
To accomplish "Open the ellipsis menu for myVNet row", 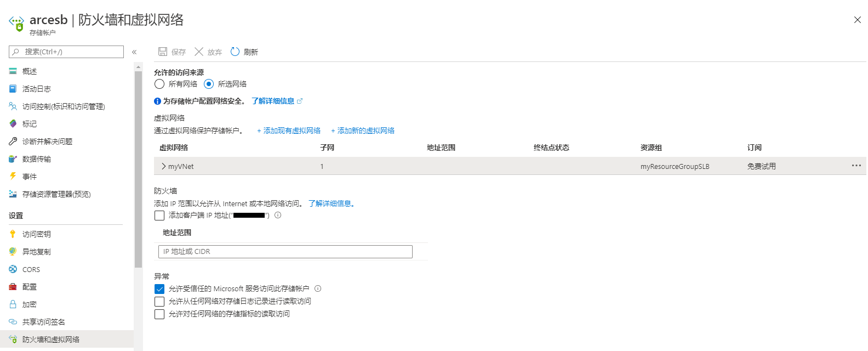I will [856, 166].
